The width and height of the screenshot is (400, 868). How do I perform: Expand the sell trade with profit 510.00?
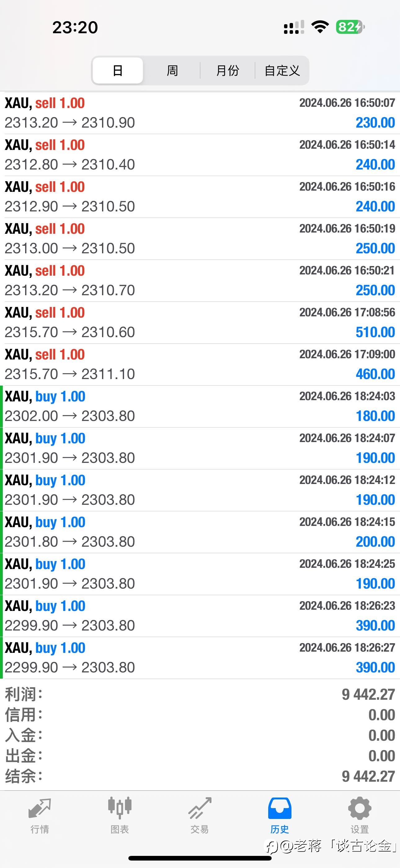coord(200,323)
